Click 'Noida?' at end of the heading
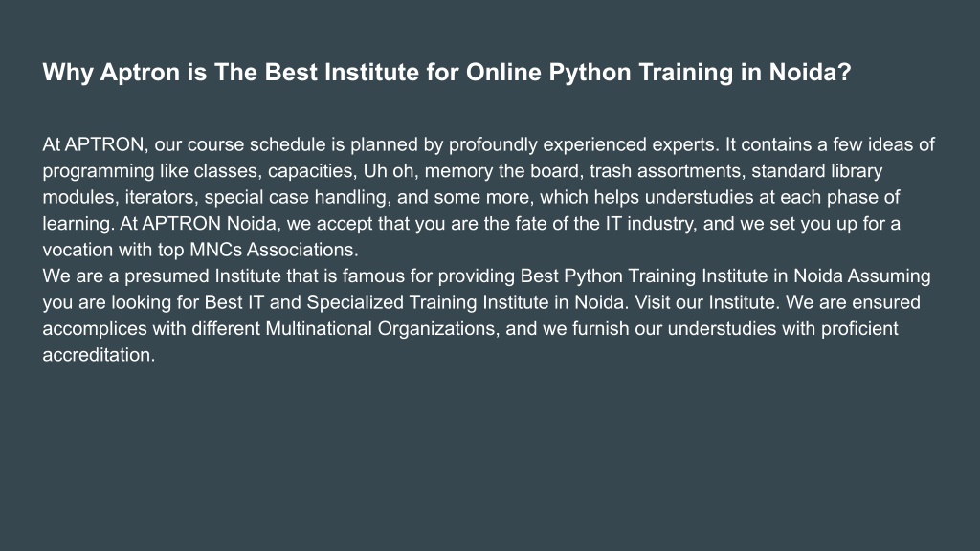The height and width of the screenshot is (551, 980). tap(810, 73)
